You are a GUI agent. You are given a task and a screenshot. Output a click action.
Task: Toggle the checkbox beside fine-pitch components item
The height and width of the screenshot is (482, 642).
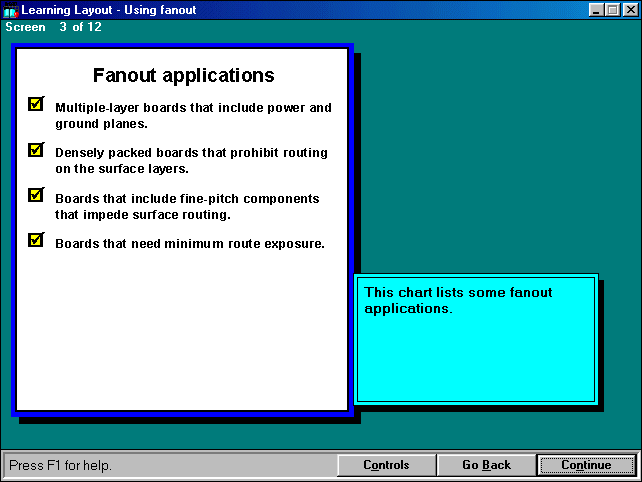tap(36, 195)
